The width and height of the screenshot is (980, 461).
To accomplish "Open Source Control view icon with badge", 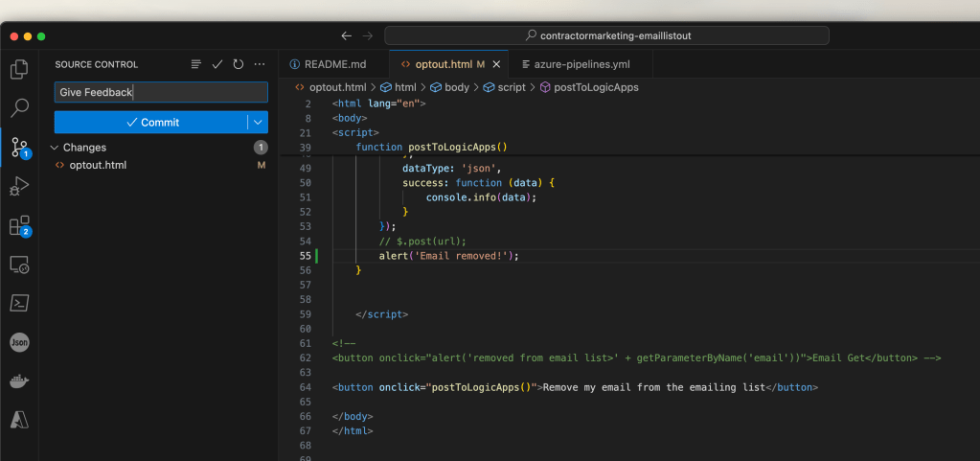I will click(20, 148).
